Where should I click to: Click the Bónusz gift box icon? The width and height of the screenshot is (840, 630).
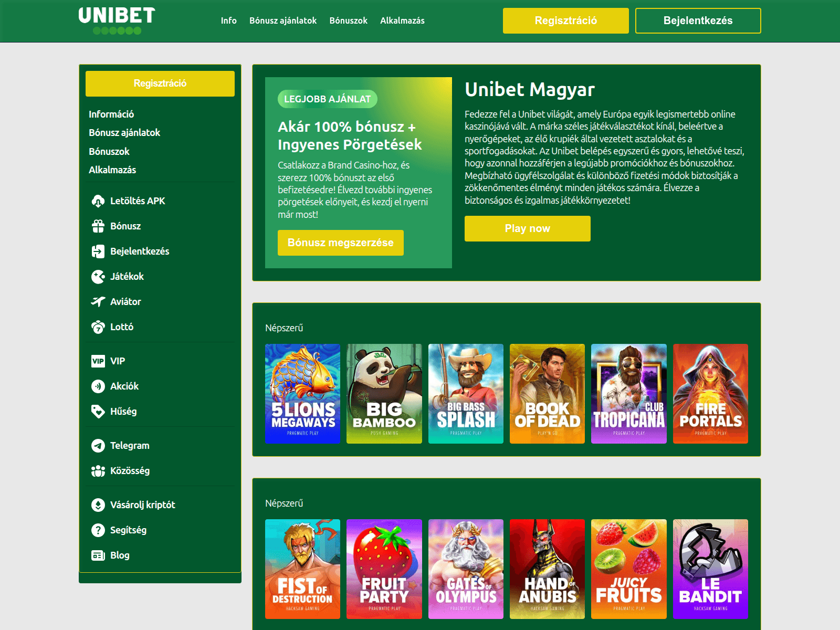click(98, 226)
